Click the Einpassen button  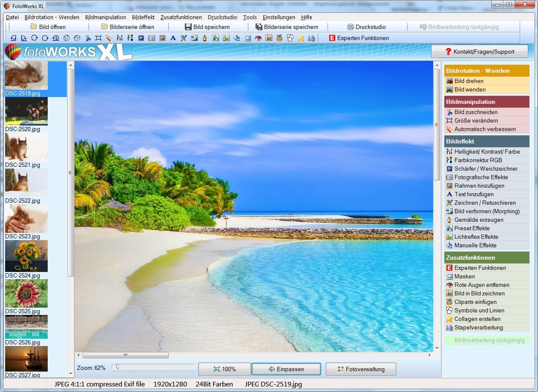[286, 369]
